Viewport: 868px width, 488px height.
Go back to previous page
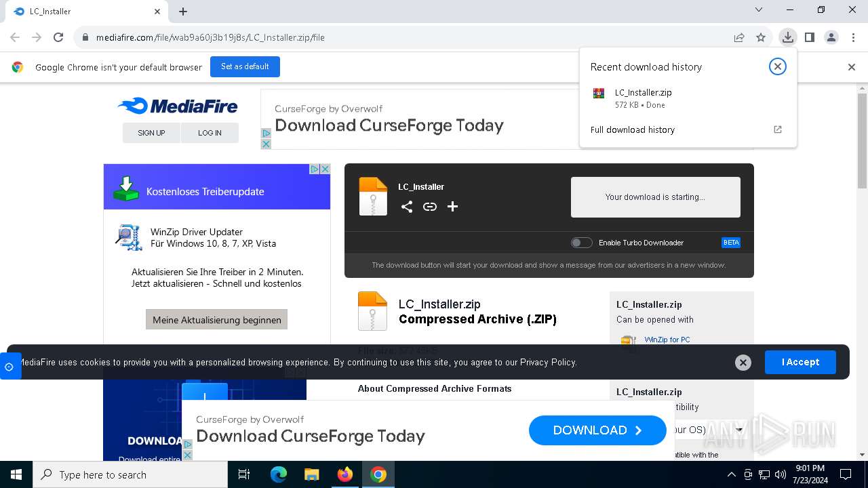point(15,37)
